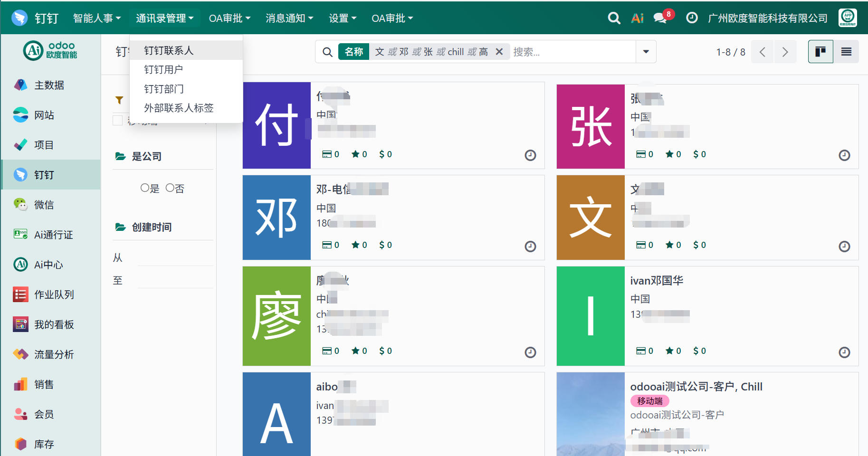868x456 pixels.
Task: Expand 消息通知 menu
Action: point(289,18)
